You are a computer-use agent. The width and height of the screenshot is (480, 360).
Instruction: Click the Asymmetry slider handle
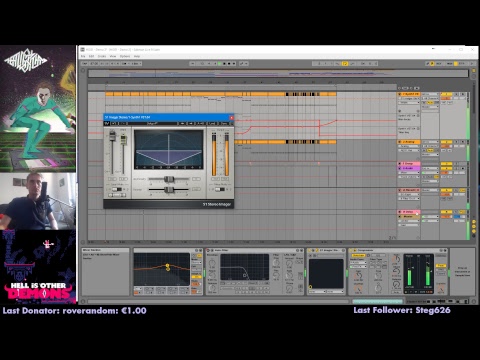tap(169, 179)
